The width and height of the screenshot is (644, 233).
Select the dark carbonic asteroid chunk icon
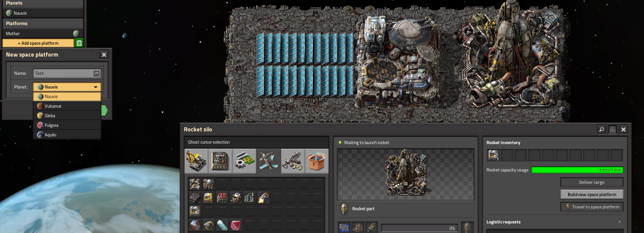click(209, 225)
